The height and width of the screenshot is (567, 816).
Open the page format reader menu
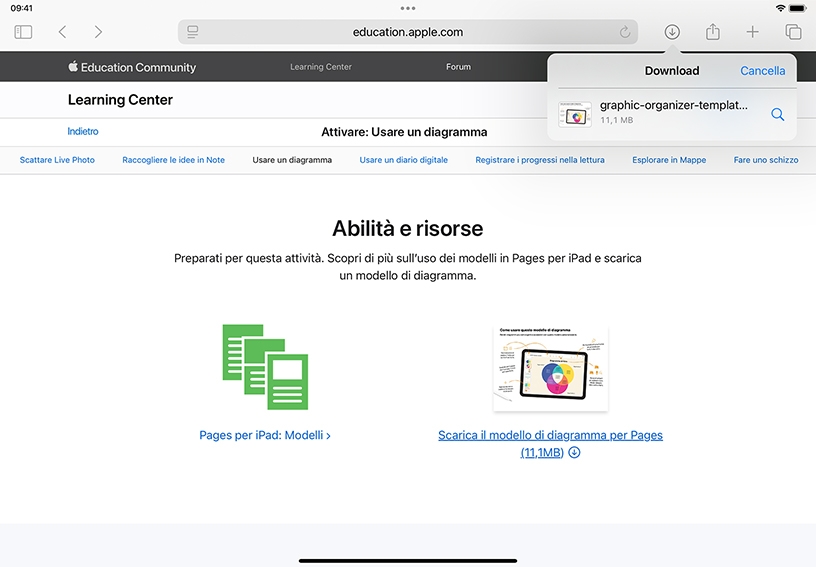[x=193, y=32]
